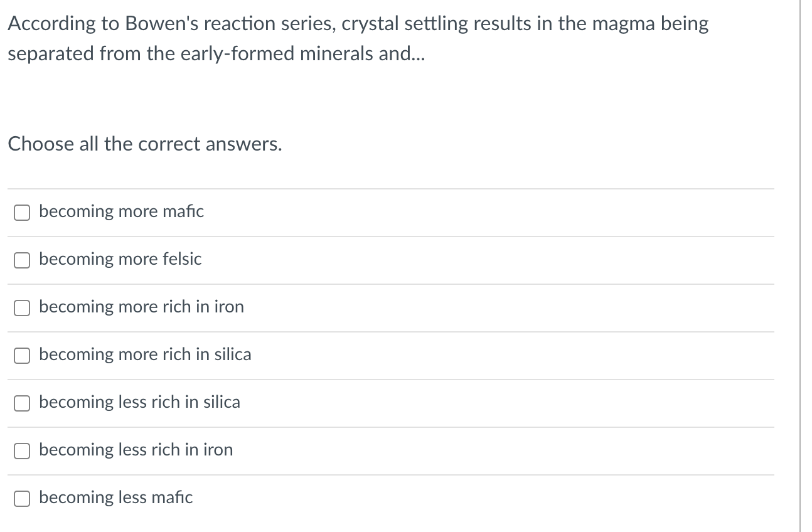The height and width of the screenshot is (532, 812).
Task: Check the 'becoming more mafic' checkbox
Action: tap(23, 213)
